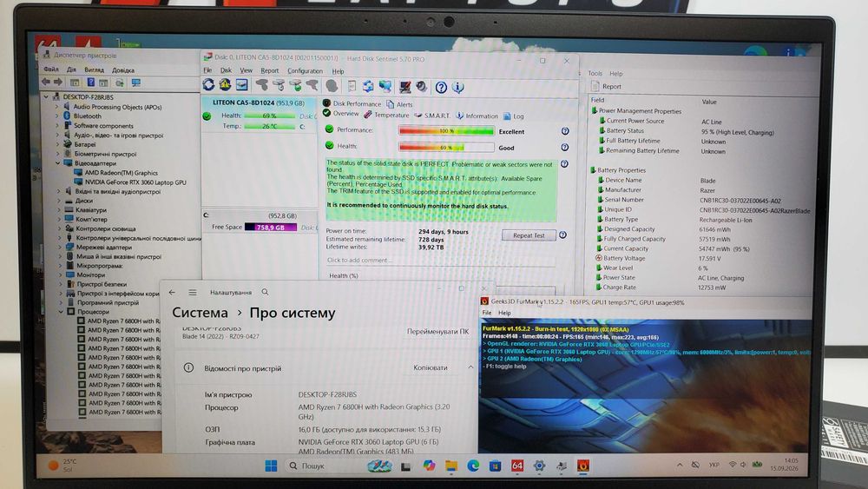Switch to the S.M.A.R.T. tab

pyautogui.click(x=431, y=116)
